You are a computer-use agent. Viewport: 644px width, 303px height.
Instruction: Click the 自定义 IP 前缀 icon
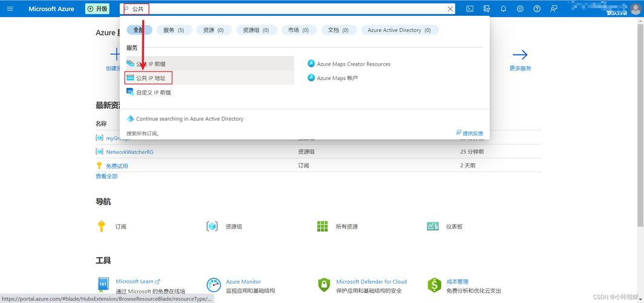coord(130,92)
